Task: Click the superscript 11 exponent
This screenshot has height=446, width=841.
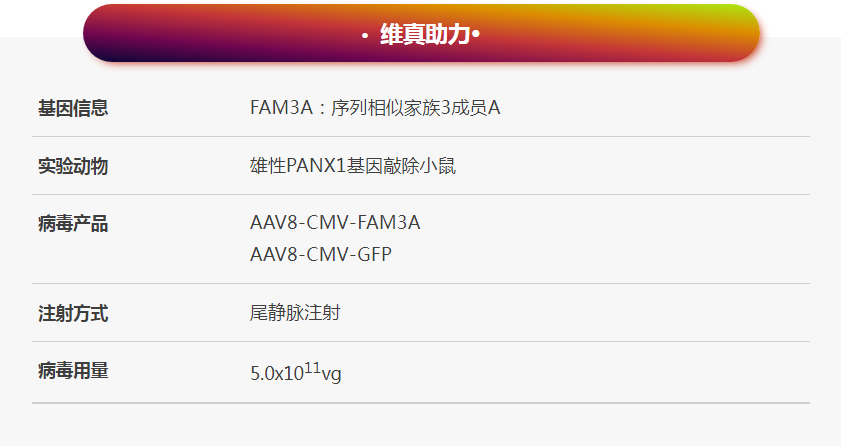Action: point(312,368)
